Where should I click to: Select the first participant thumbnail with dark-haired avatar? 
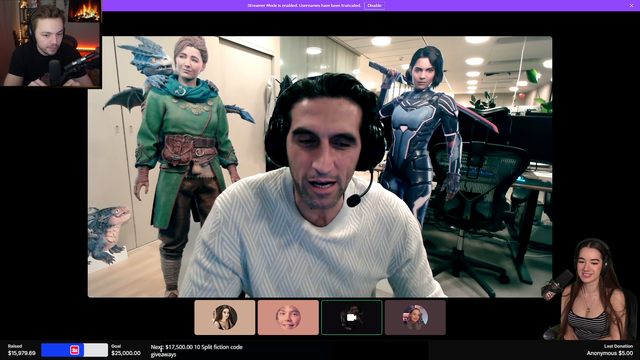click(224, 317)
